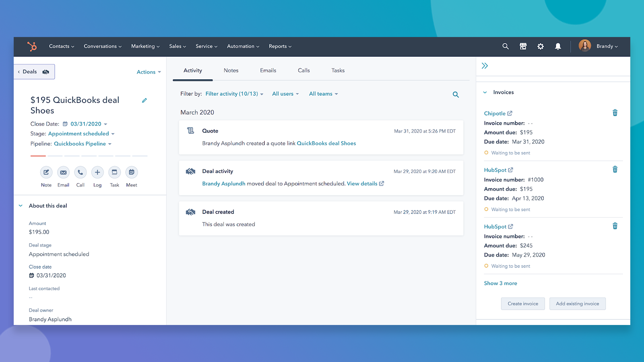This screenshot has height=362, width=644.
Task: Click the Close date 03/31/2020 field
Action: [47, 276]
